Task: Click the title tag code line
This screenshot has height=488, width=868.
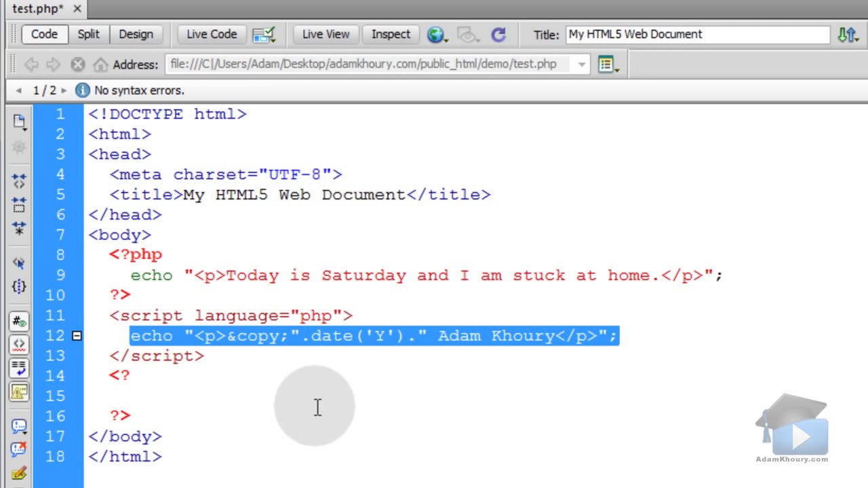Action: coord(300,195)
